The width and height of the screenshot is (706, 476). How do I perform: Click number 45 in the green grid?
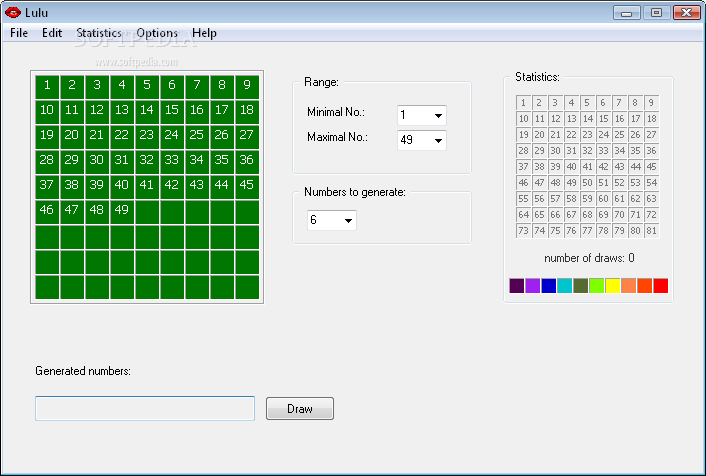(247, 187)
